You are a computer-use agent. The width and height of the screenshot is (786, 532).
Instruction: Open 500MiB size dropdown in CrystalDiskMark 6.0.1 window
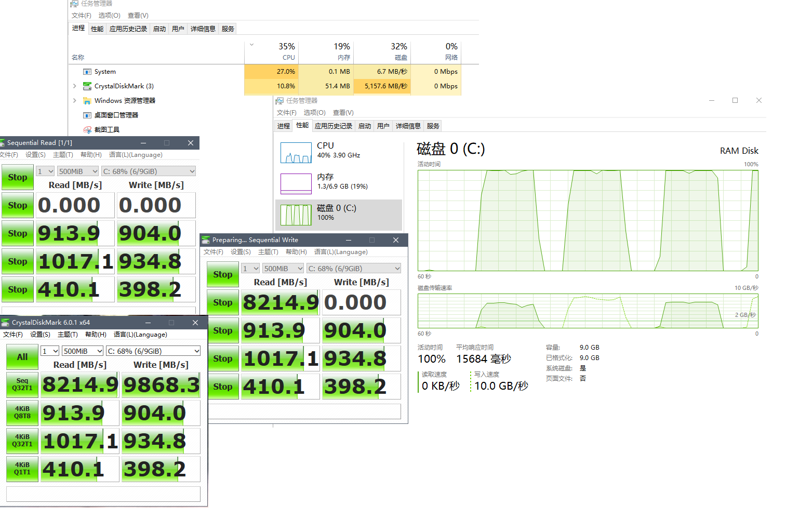[x=83, y=351]
